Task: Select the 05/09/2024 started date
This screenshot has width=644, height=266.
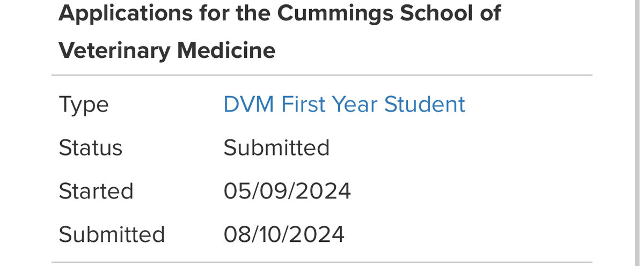Action: click(287, 191)
